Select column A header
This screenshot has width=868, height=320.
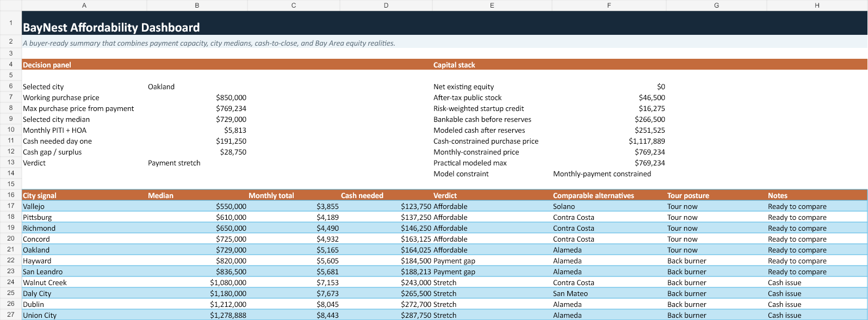(x=84, y=5)
